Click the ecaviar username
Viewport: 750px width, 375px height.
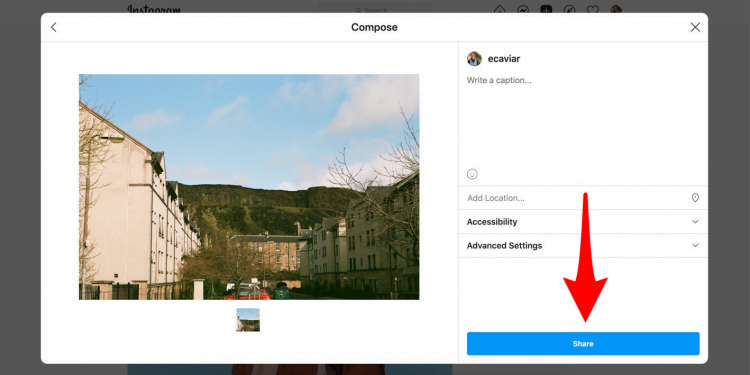click(x=504, y=59)
